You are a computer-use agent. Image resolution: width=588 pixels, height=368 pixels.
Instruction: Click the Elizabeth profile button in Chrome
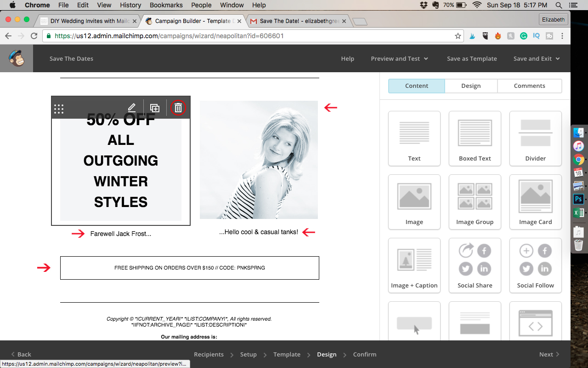(x=554, y=19)
